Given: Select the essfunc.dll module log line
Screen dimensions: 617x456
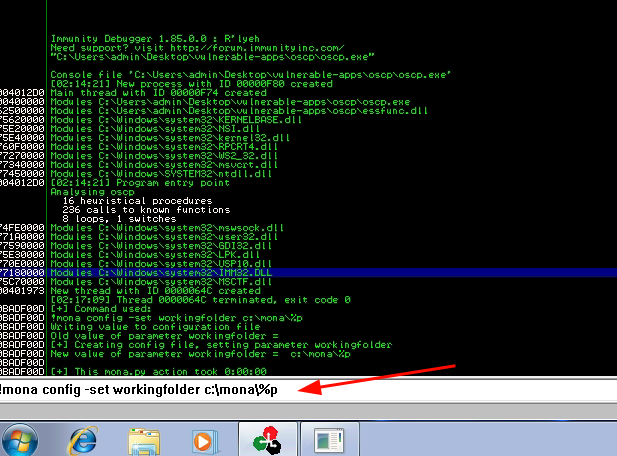Looking at the screenshot, I should (239, 111).
